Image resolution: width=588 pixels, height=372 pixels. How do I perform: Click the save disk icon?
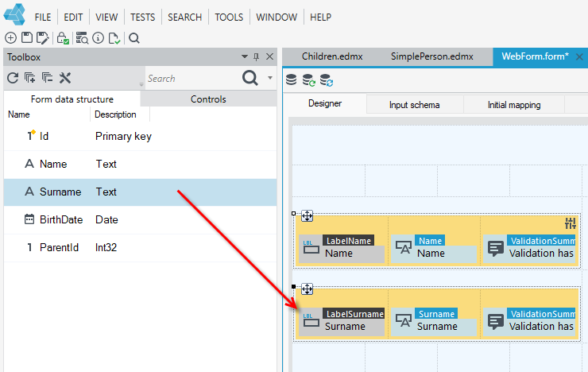click(27, 37)
